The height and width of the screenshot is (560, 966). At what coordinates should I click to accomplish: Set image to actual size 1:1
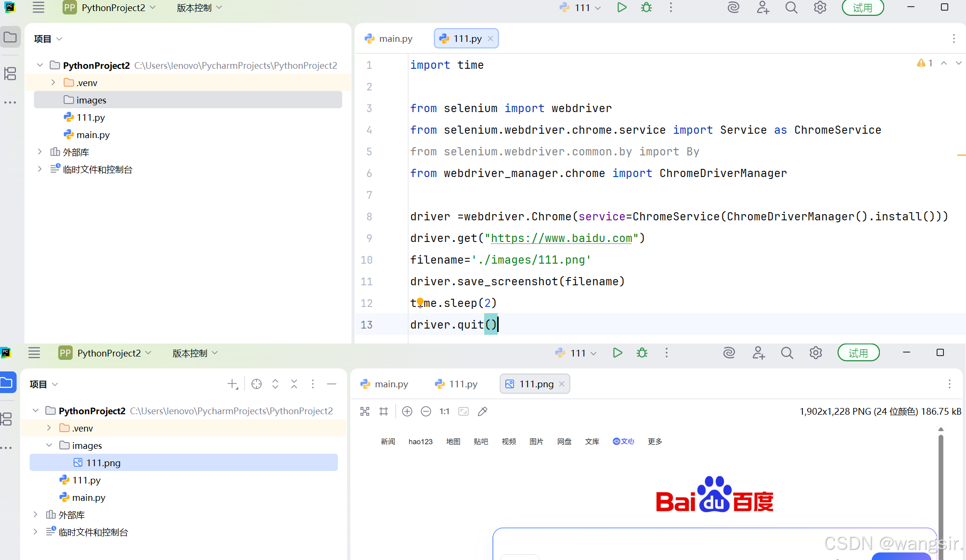(444, 411)
